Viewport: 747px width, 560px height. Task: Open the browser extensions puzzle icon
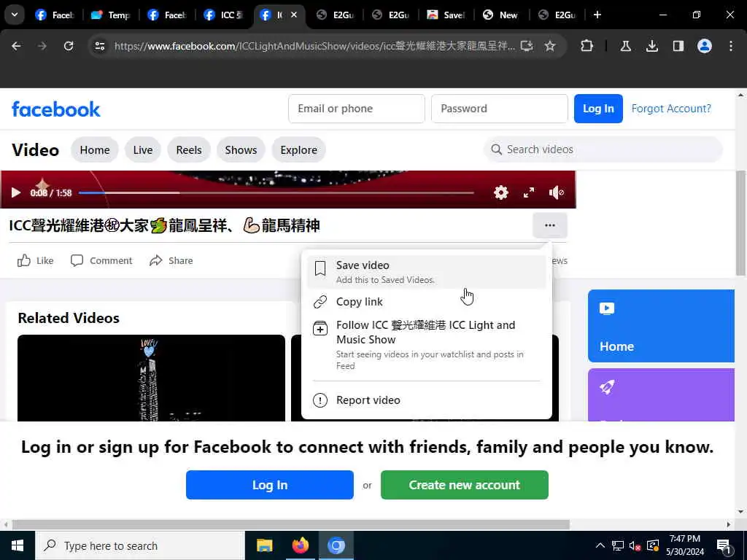coord(587,46)
